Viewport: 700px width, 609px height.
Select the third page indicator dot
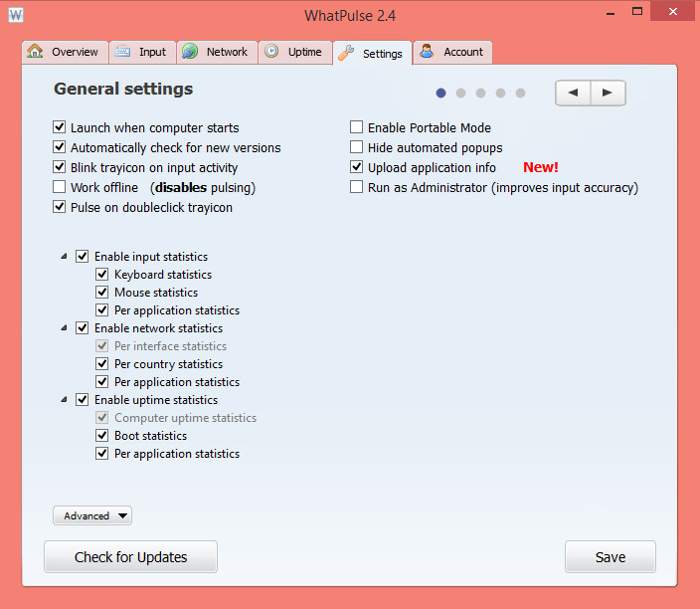pyautogui.click(x=481, y=93)
